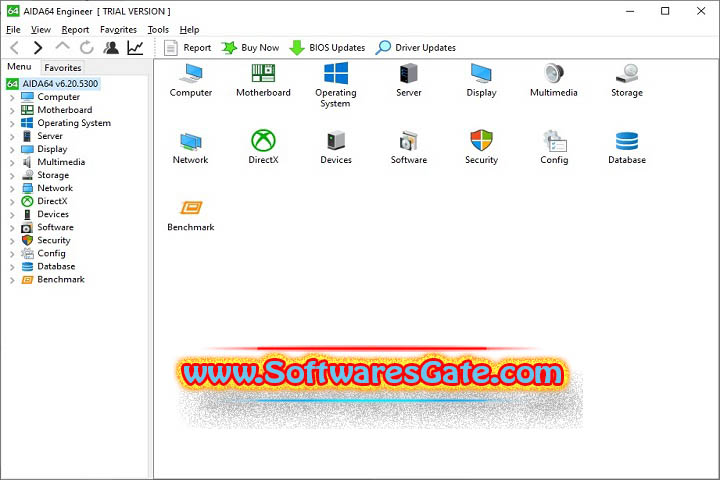This screenshot has width=720, height=480.
Task: Open the Security shield icon
Action: (x=481, y=140)
